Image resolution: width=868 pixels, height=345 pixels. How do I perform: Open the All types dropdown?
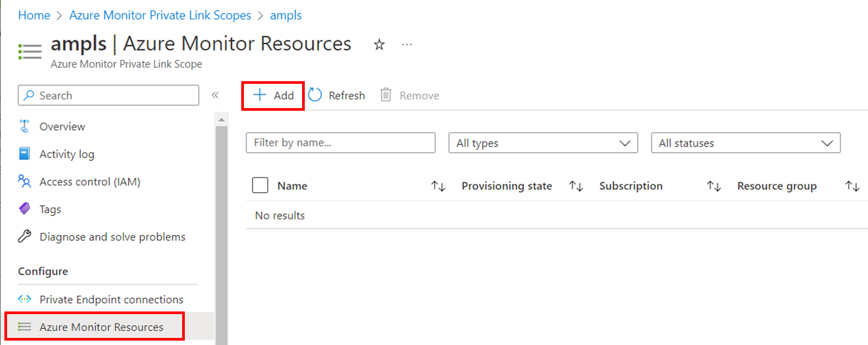(543, 143)
